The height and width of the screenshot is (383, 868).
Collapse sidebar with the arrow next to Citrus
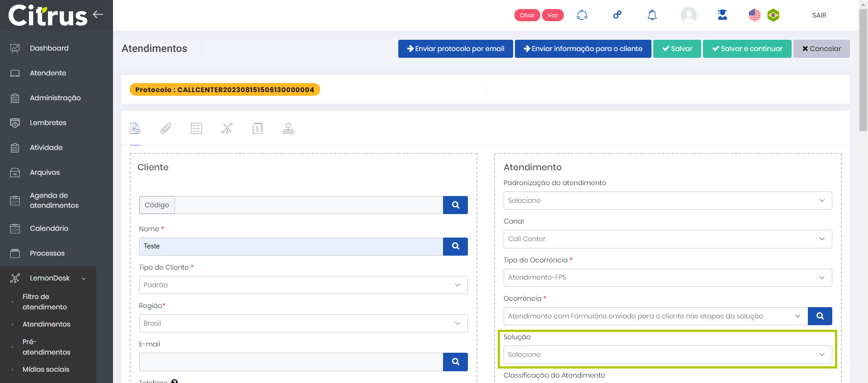click(98, 14)
